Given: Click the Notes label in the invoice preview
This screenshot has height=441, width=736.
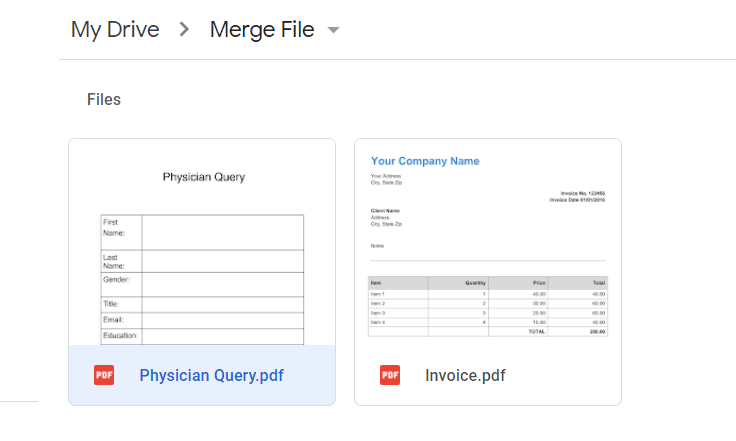Looking at the screenshot, I should click(377, 245).
